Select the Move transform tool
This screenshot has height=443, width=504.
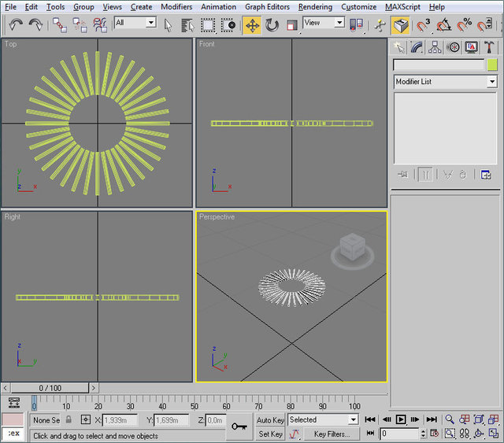point(252,25)
